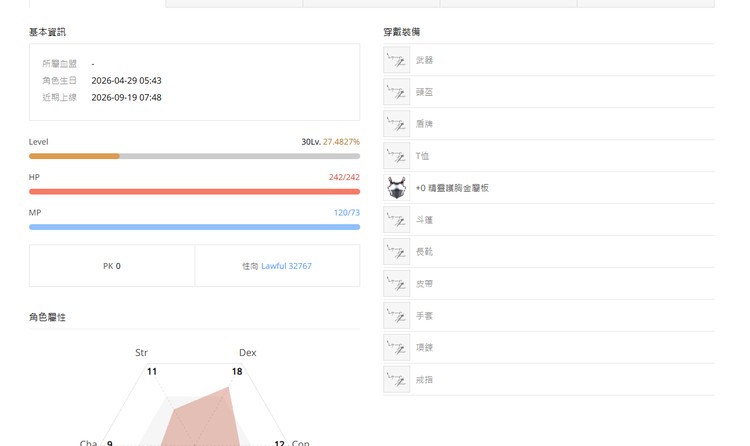The height and width of the screenshot is (446, 750).
Task: Click the HP label above red bar
Action: point(34,177)
